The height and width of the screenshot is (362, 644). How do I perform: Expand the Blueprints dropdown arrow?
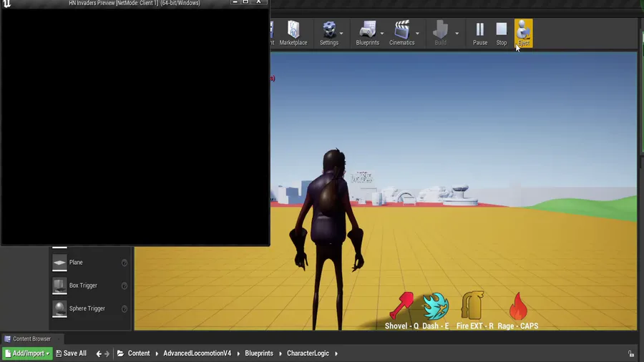point(382,34)
